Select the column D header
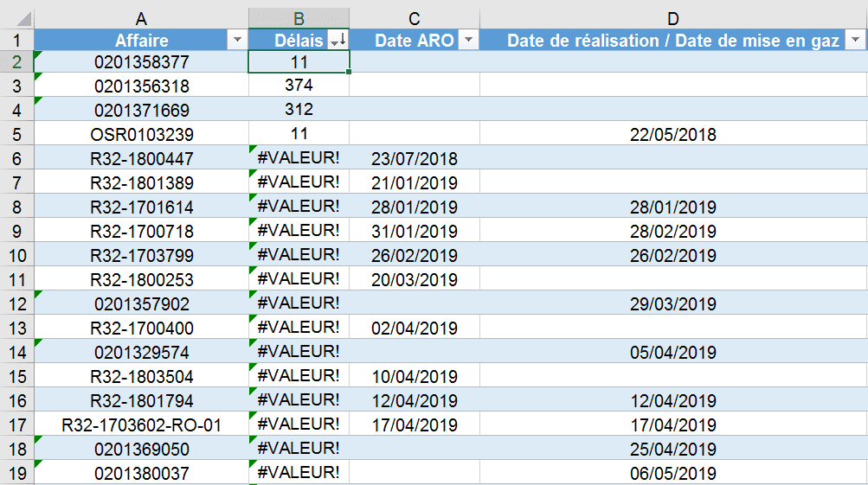Screen dimensions: 868x485 click(x=673, y=18)
